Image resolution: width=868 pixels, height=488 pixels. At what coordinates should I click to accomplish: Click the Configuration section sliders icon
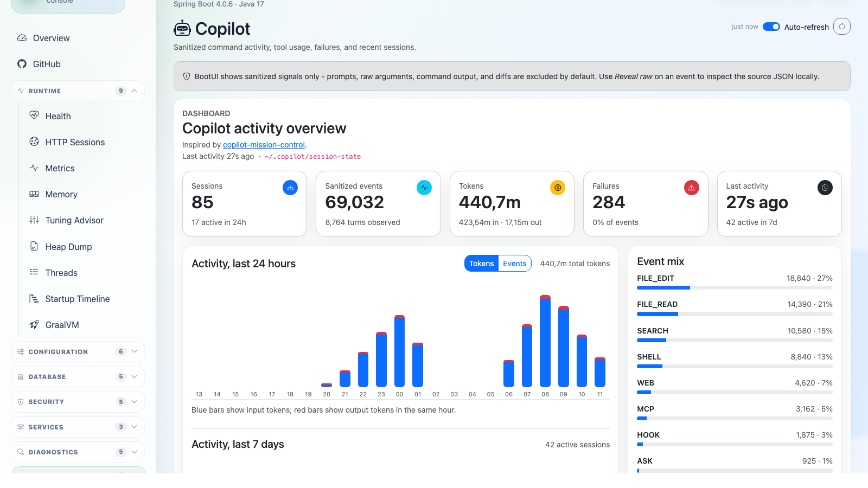21,352
